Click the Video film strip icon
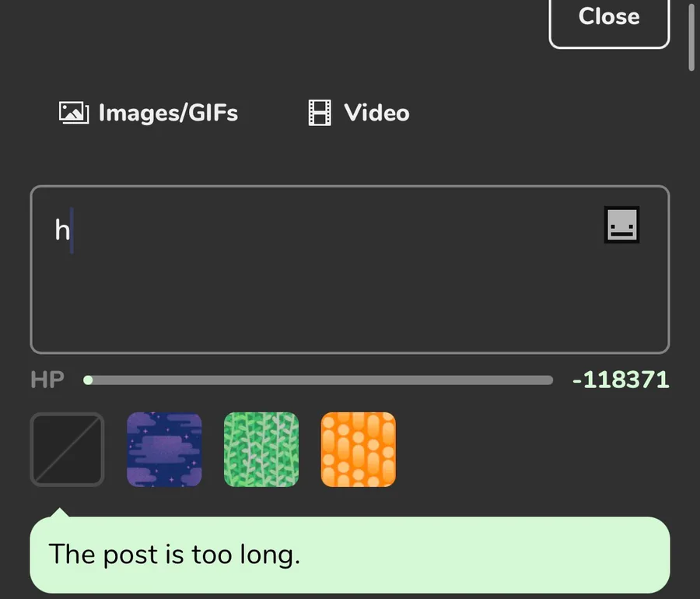700x599 pixels. [x=320, y=113]
